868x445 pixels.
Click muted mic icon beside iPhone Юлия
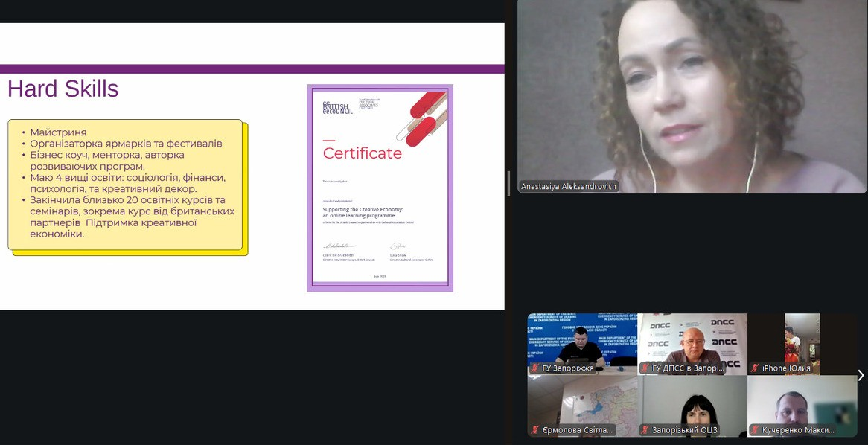(x=755, y=368)
